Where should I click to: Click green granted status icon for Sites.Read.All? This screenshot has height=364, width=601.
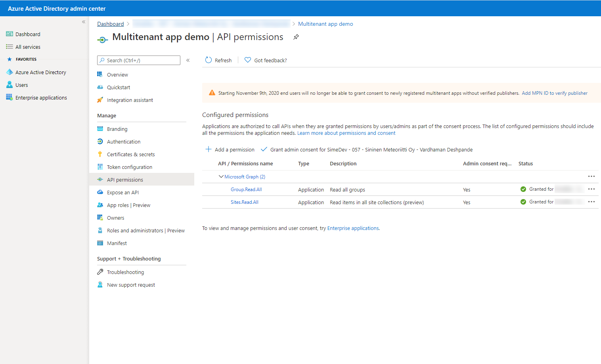(x=523, y=202)
